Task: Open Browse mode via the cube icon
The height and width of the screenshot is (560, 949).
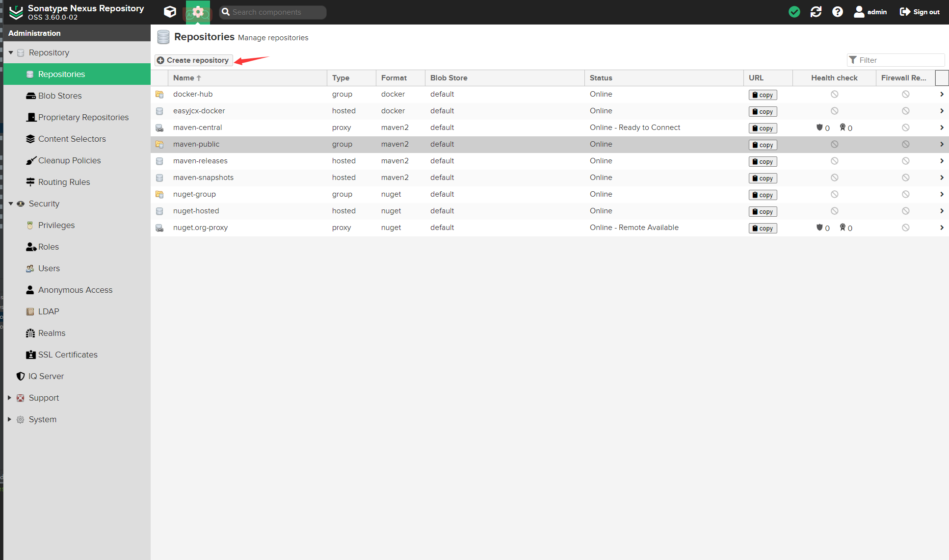Action: coord(170,12)
